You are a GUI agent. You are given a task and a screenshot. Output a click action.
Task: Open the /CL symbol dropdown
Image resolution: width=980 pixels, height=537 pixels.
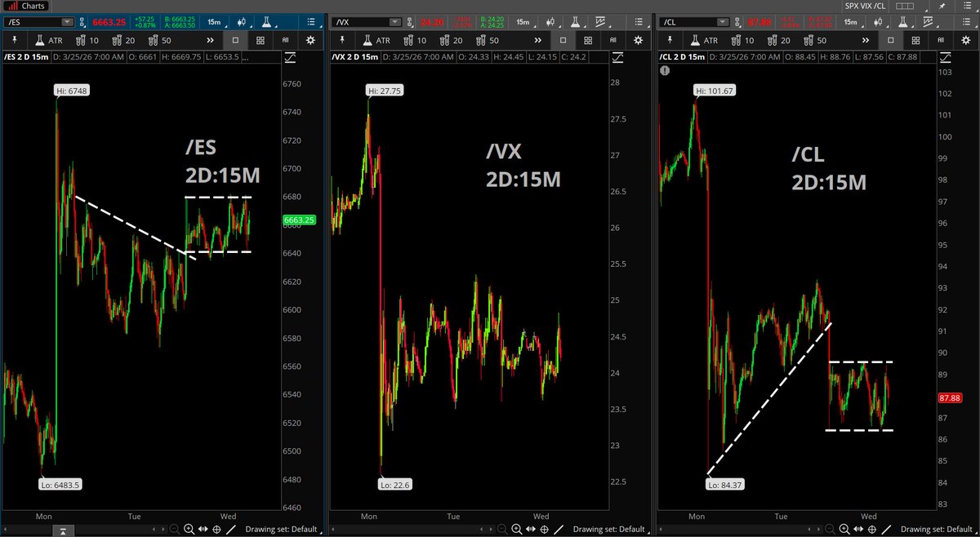pyautogui.click(x=723, y=22)
